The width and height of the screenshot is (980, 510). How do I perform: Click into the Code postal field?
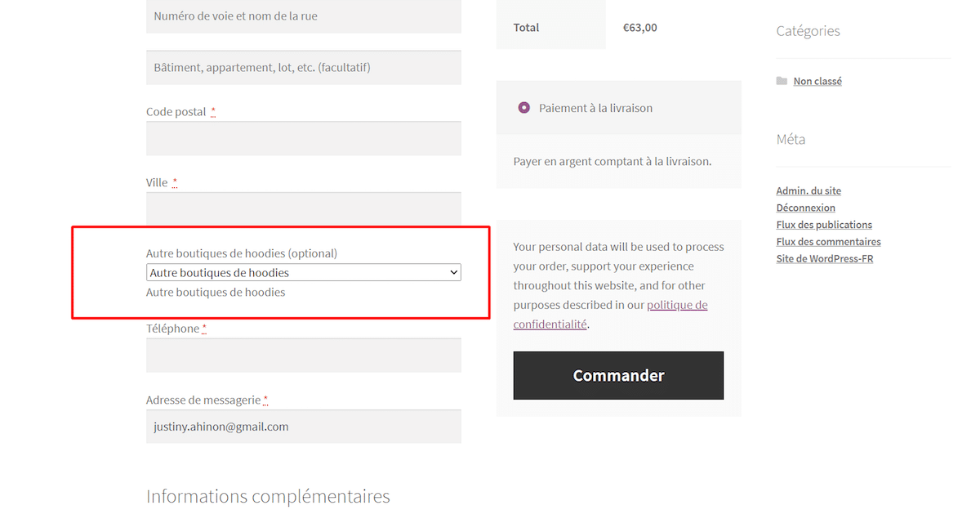[303, 138]
